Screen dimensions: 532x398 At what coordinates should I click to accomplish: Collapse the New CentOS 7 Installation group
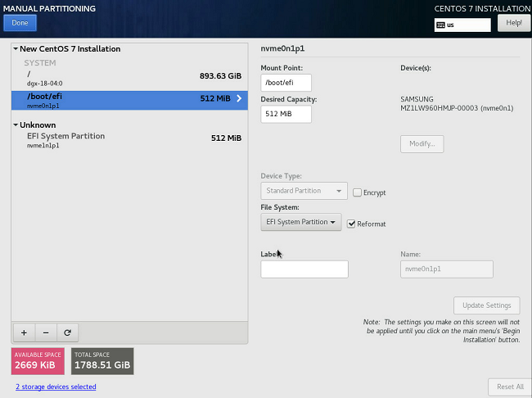click(x=16, y=49)
